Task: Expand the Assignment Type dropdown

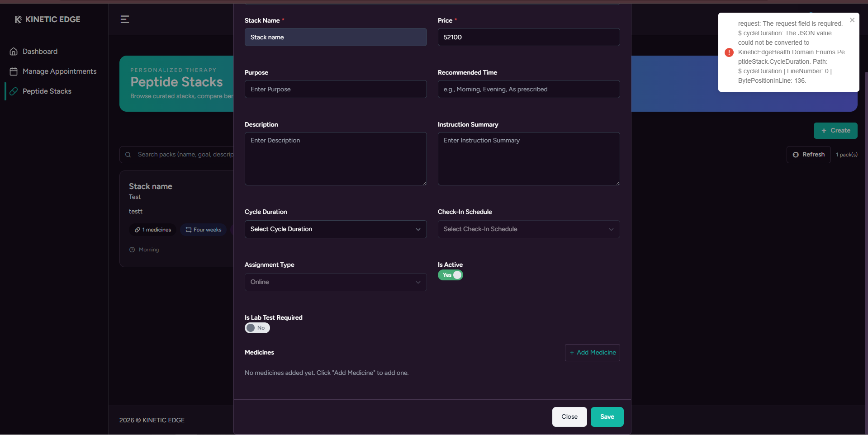Action: [335, 282]
